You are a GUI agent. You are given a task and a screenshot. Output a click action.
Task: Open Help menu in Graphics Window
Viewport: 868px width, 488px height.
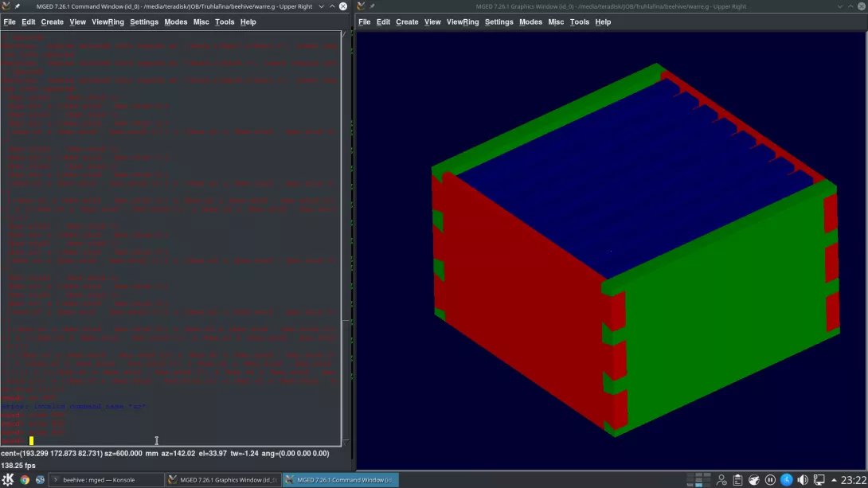click(603, 22)
